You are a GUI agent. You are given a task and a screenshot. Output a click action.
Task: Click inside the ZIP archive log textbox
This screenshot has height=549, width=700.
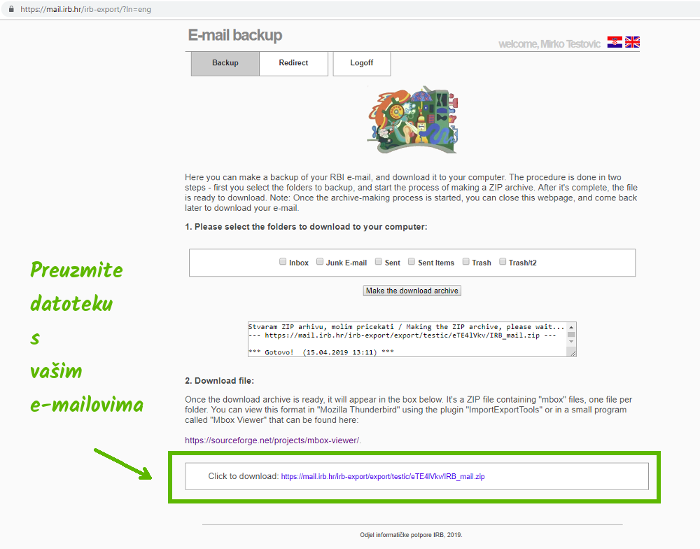tap(412, 339)
